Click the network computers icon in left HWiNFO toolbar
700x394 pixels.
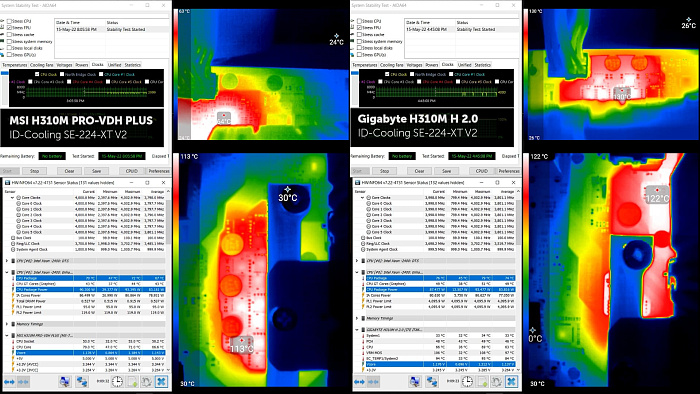tap(82, 382)
